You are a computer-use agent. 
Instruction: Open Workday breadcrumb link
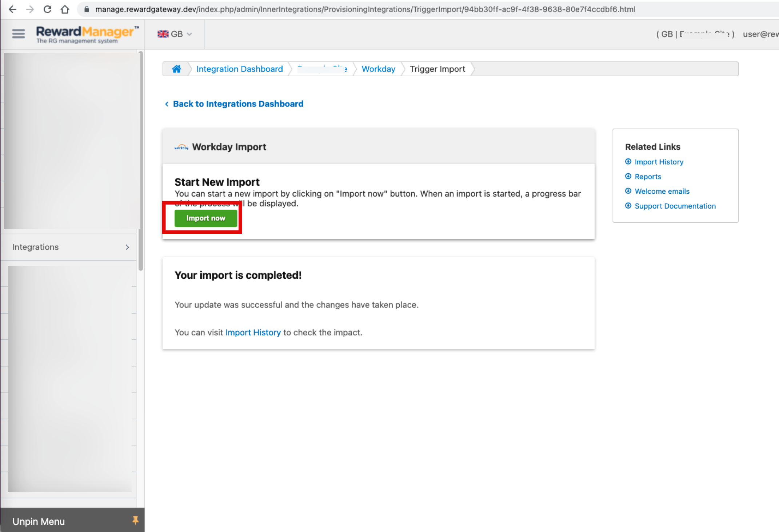(378, 69)
